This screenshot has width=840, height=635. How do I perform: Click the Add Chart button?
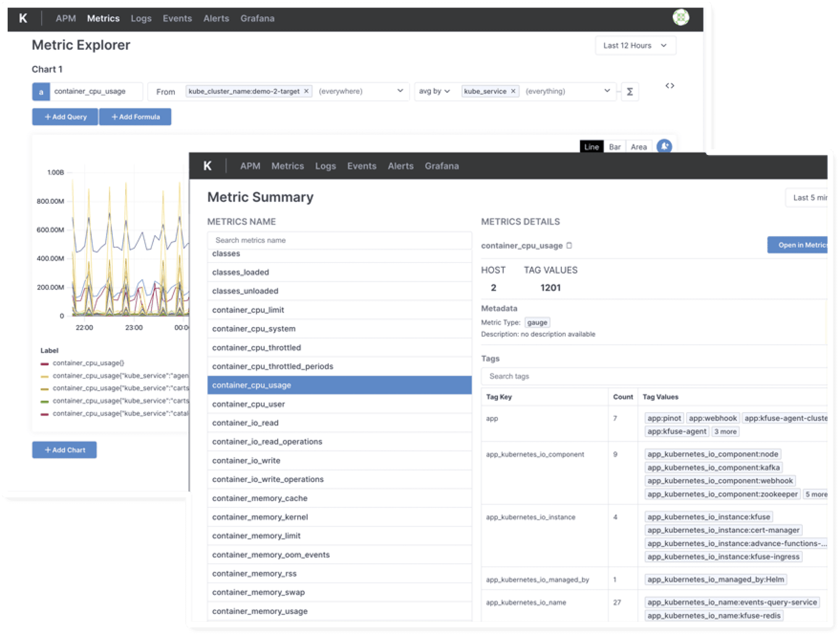(x=65, y=450)
